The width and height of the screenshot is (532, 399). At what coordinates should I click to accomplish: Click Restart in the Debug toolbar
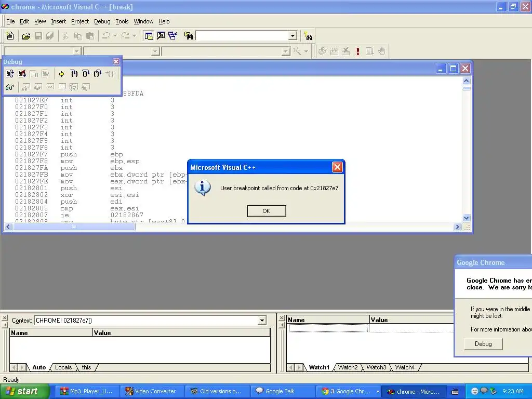(x=10, y=74)
